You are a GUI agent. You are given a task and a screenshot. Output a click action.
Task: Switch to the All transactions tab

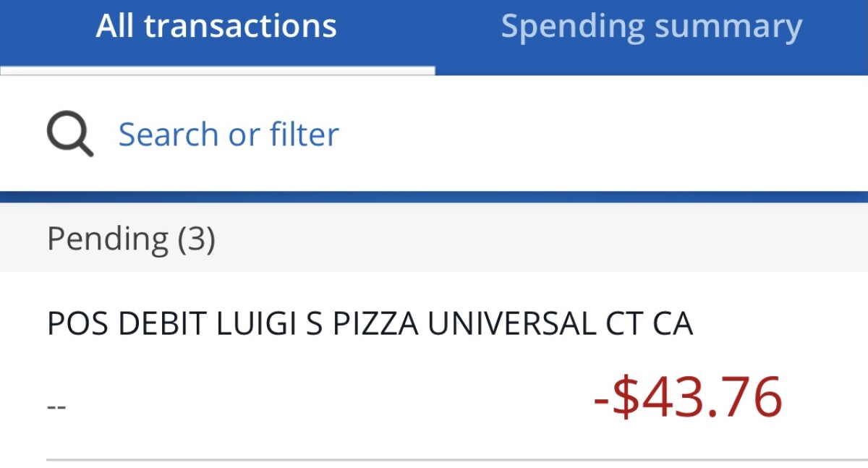coord(216,27)
